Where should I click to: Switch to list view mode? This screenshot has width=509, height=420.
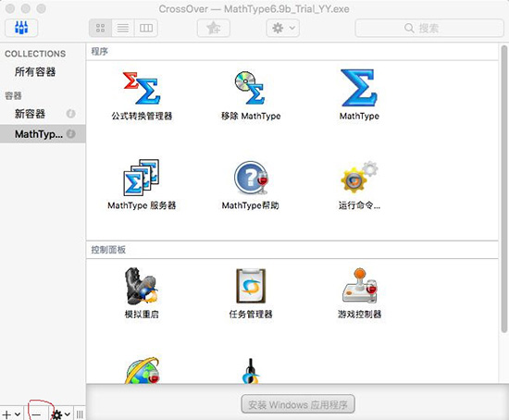[123, 28]
